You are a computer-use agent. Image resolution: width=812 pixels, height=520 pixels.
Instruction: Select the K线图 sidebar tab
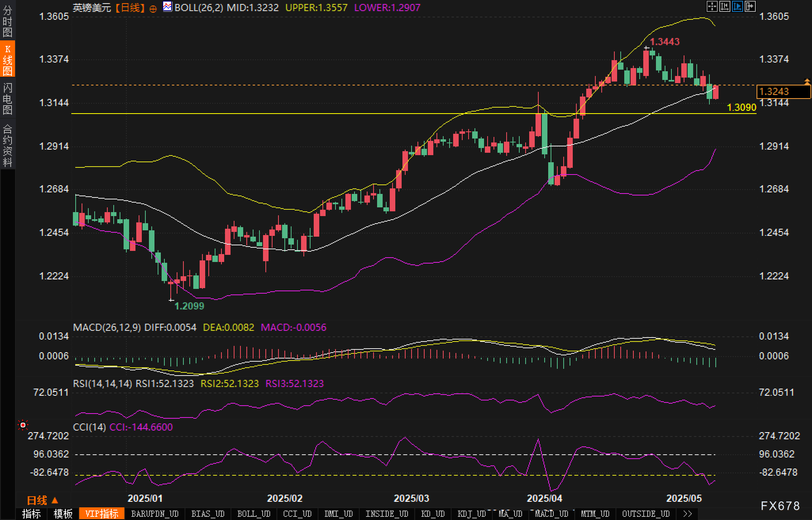click(x=8, y=59)
